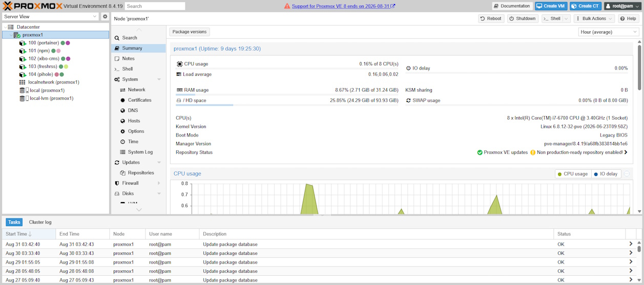Screen dimensions: 644x285
Task: Click the CPU usage chart undo-zoom icon
Action: 627,174
